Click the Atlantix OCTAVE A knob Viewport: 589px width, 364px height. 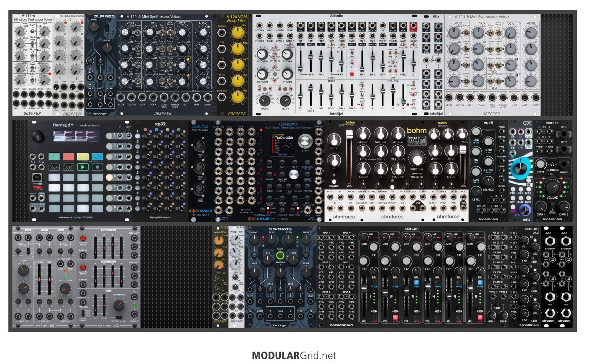click(x=262, y=54)
